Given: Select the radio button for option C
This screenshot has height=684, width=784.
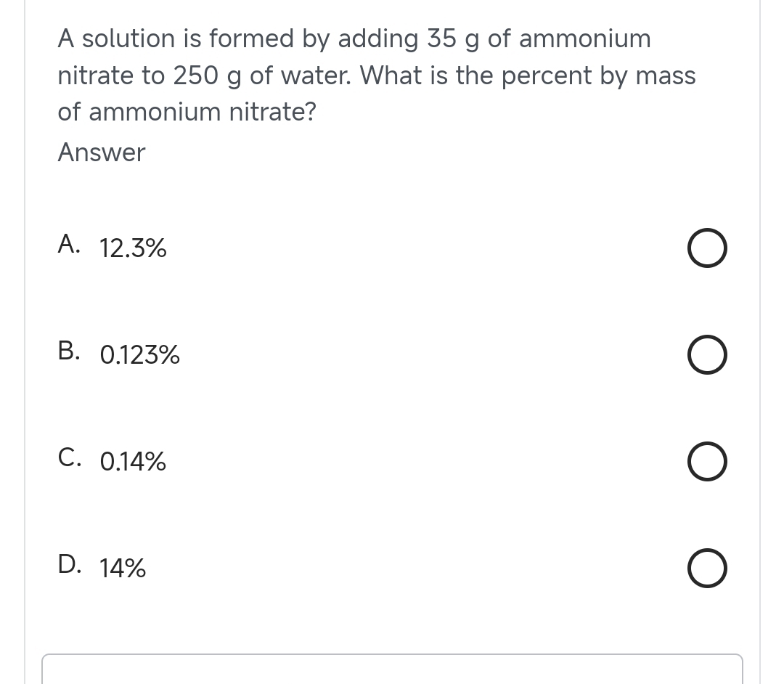Looking at the screenshot, I should (707, 461).
